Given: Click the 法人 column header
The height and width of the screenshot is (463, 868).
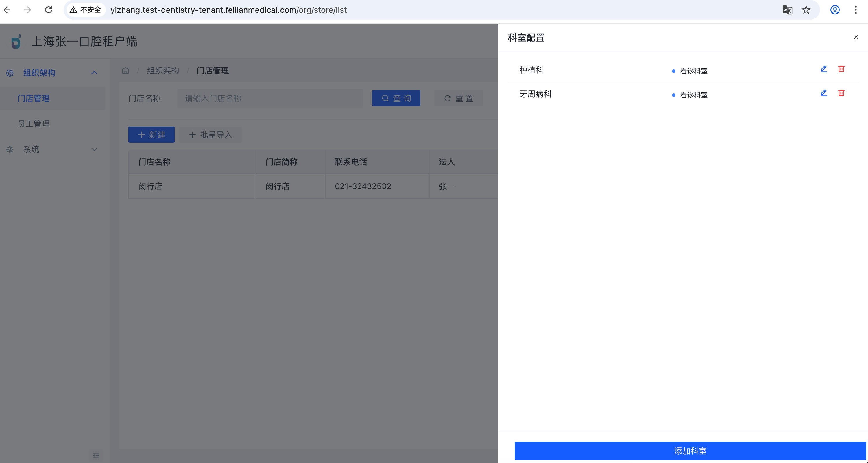Looking at the screenshot, I should coord(464,162).
